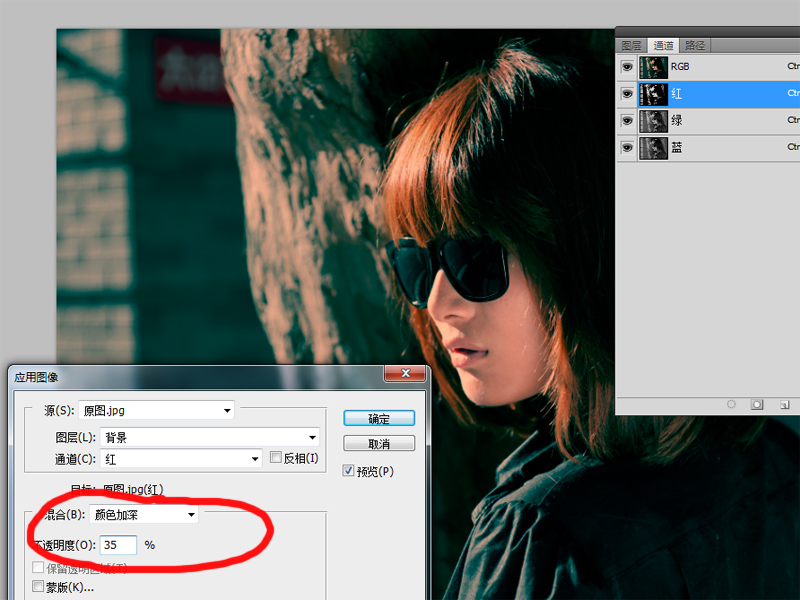This screenshot has width=800, height=600.
Task: Switch to the 图层 (Layers) tab
Action: (631, 46)
